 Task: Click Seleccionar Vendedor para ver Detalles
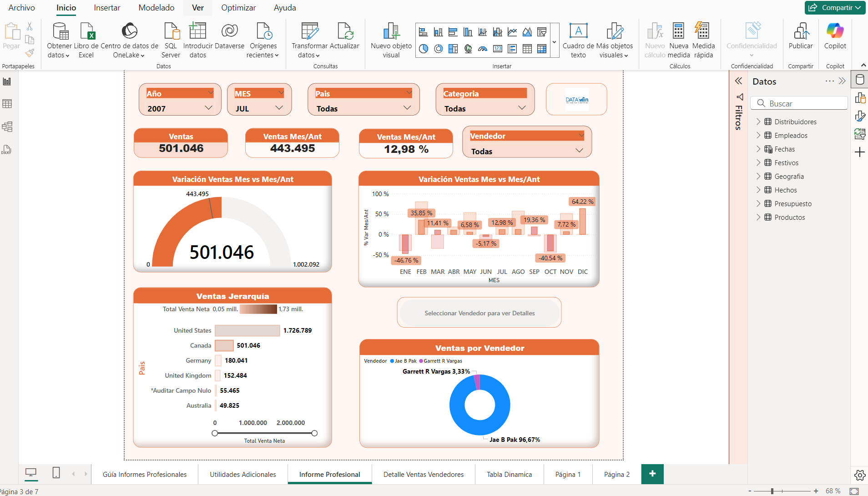(479, 313)
